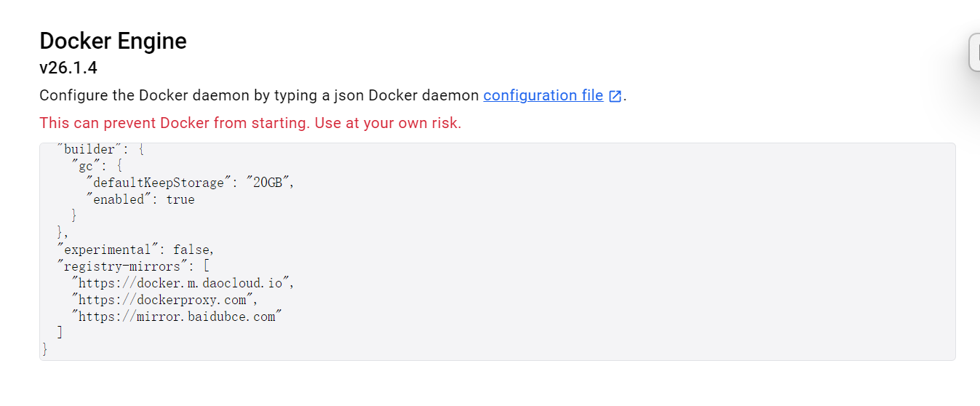Click the partially visible button at right edge

coord(975,52)
